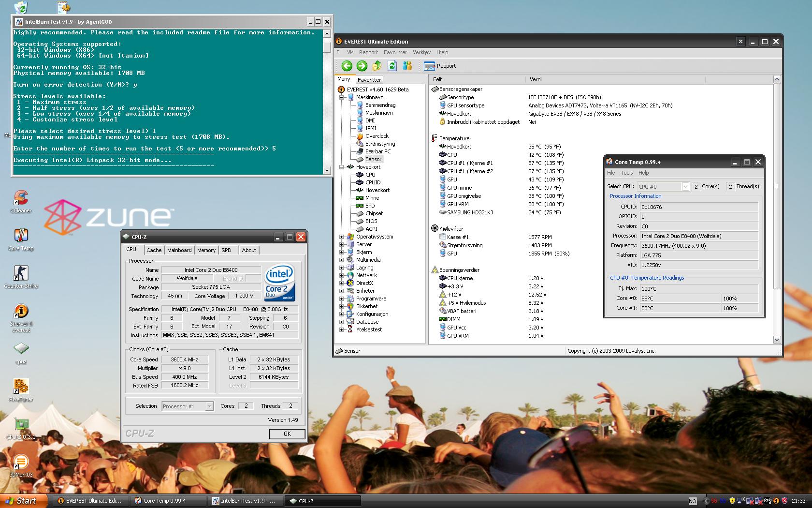Click EVEREST forward arrow toolbar button
This screenshot has width=812, height=508.
362,66
